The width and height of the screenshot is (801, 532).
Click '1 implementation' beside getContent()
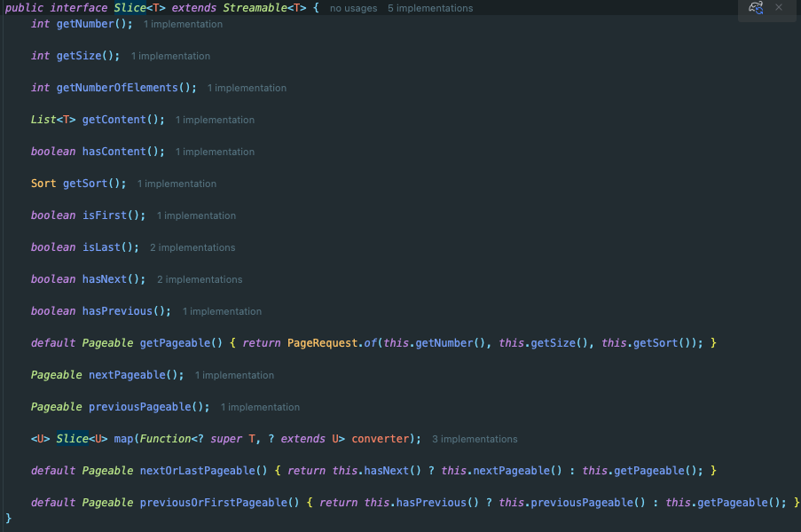(x=215, y=120)
